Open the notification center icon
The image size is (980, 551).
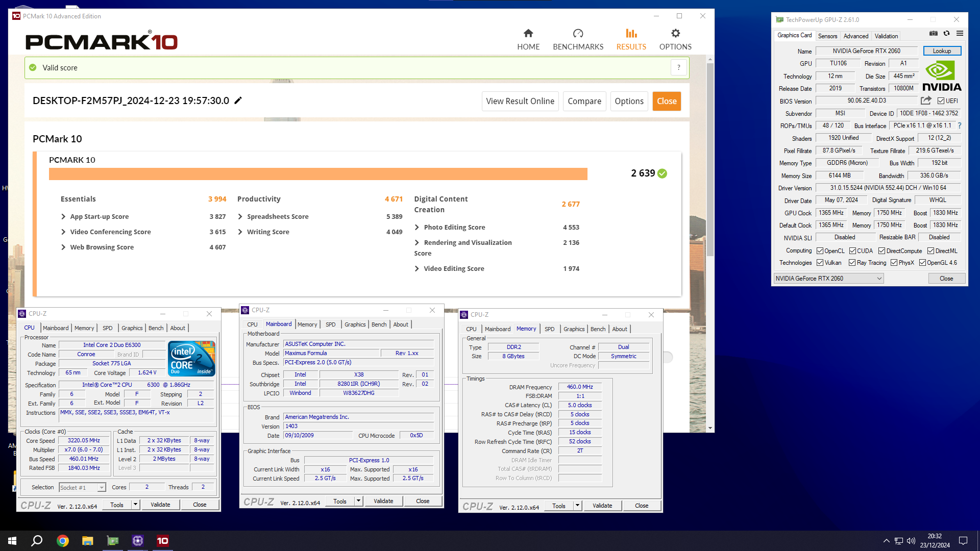(963, 541)
